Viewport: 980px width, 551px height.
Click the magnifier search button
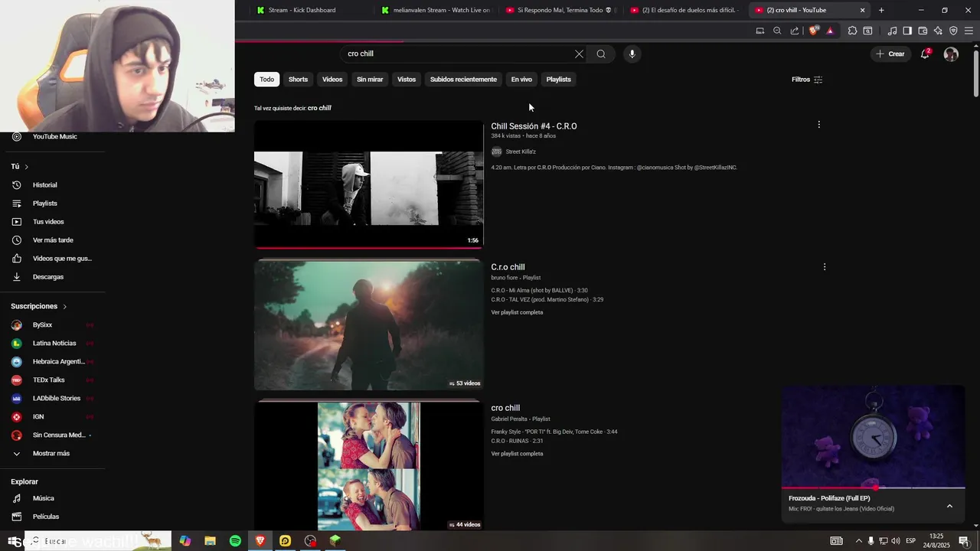coord(601,54)
